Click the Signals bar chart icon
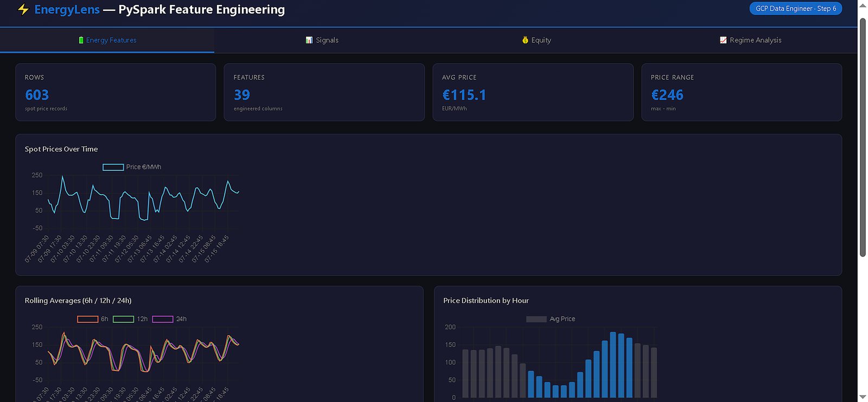Viewport: 868px width, 402px height. (x=309, y=40)
